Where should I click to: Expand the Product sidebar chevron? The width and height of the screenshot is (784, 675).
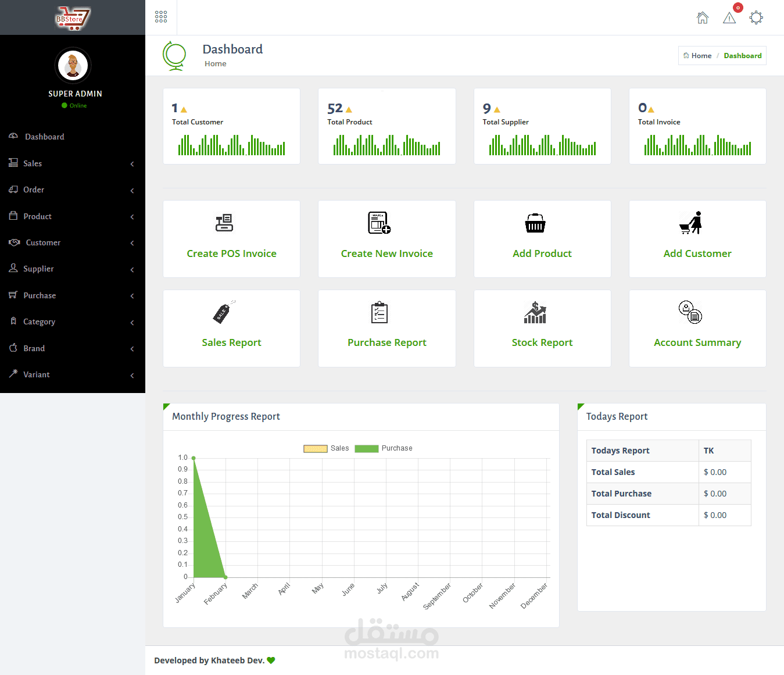(133, 217)
